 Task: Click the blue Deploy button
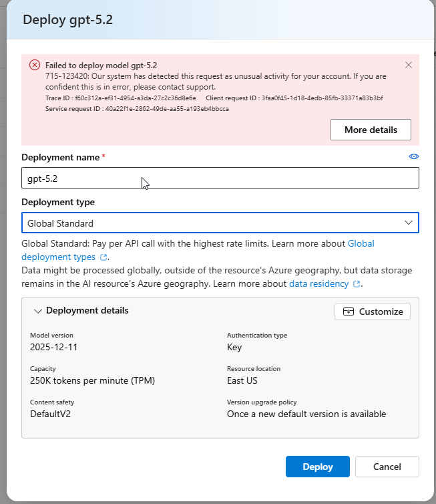click(318, 467)
